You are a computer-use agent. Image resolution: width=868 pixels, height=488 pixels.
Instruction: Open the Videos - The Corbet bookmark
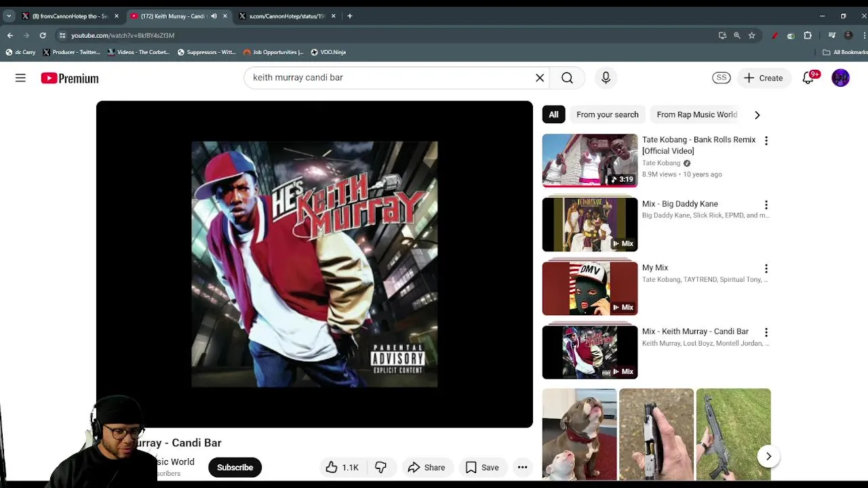(x=138, y=52)
